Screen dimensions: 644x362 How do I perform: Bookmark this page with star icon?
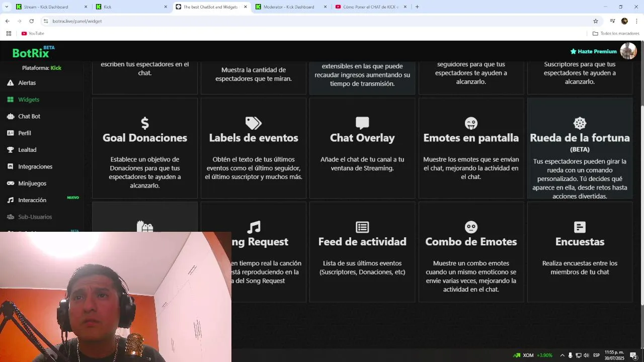click(x=596, y=21)
